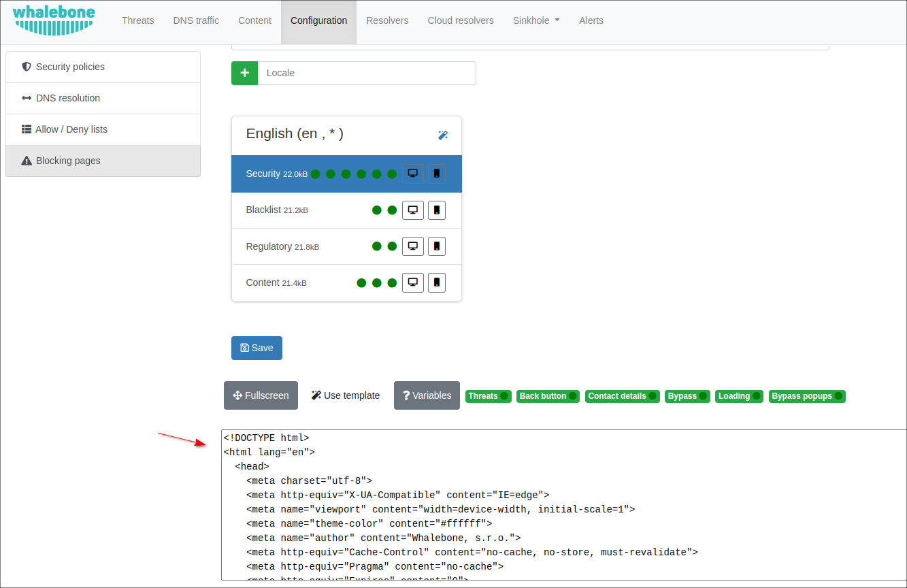Expand the Variables help panel
The image size is (907, 588).
tap(427, 395)
